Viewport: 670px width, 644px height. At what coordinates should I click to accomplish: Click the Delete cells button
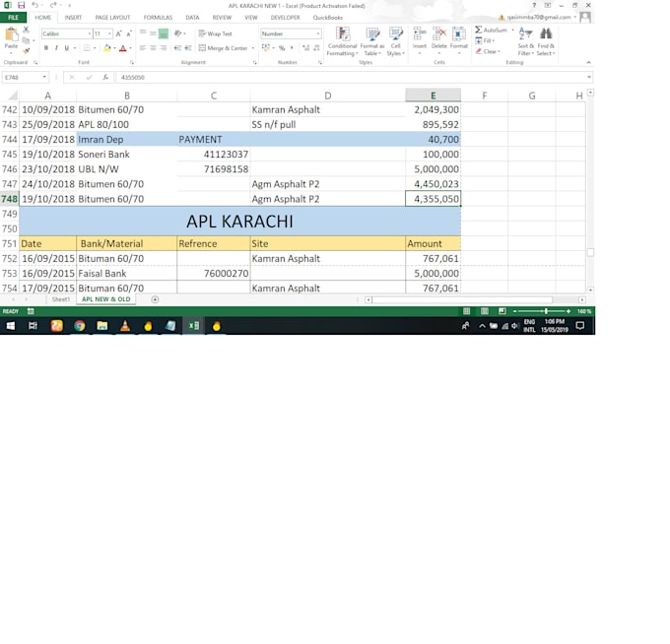tap(438, 41)
